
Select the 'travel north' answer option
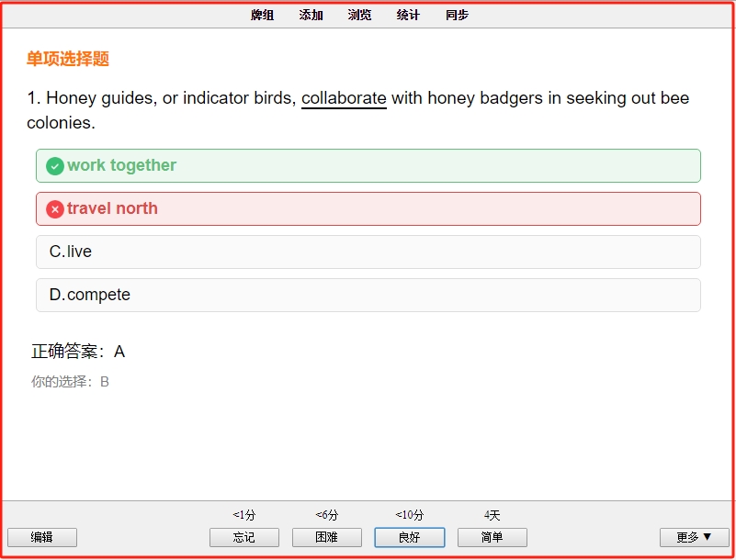[x=368, y=208]
